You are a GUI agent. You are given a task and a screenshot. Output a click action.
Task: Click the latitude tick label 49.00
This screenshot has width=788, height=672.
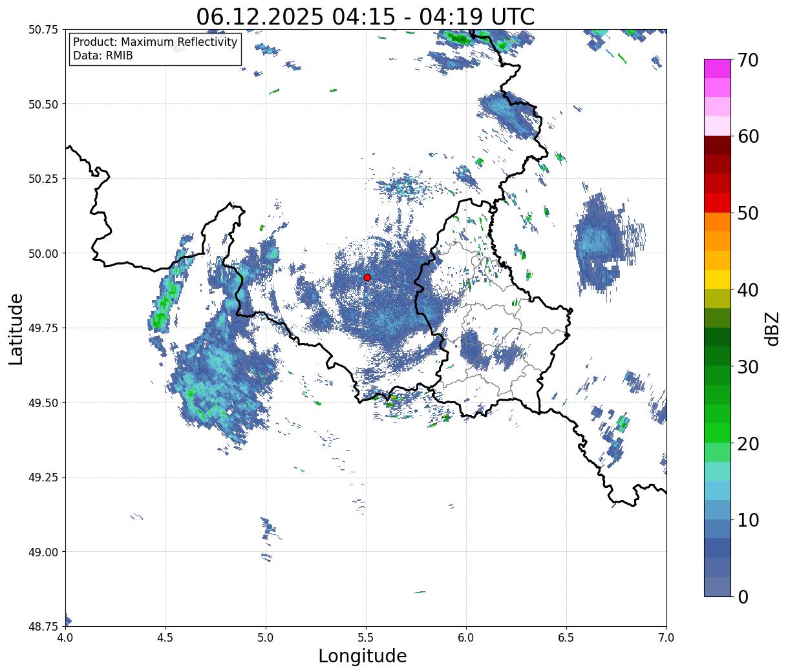coord(43,552)
